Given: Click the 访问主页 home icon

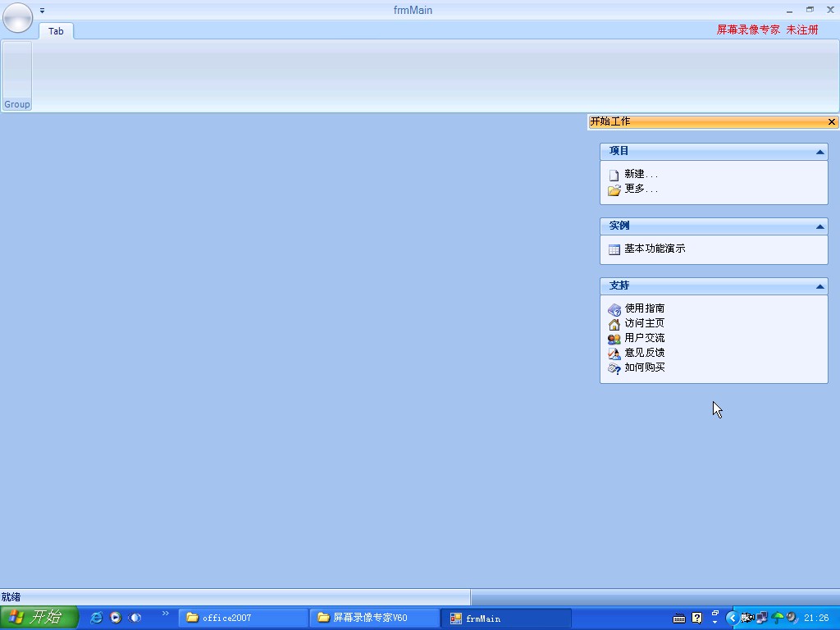Looking at the screenshot, I should 614,324.
